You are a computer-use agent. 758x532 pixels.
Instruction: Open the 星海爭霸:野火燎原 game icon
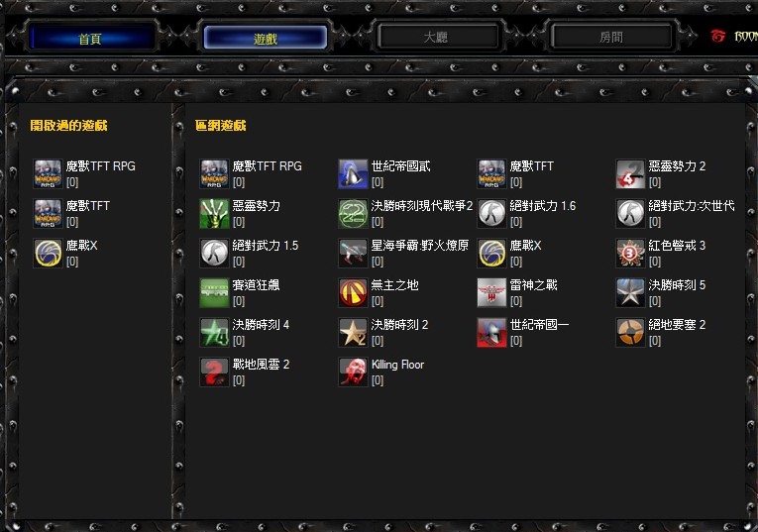point(353,253)
